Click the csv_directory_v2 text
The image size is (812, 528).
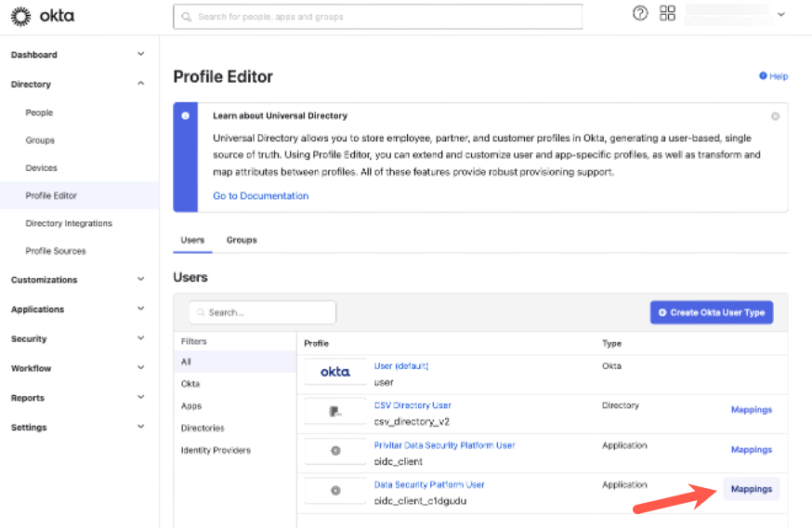click(412, 422)
